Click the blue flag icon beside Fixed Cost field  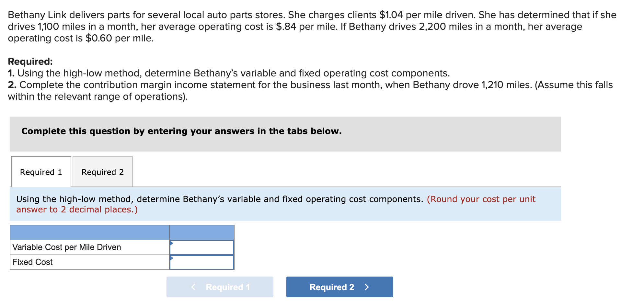pyautogui.click(x=172, y=258)
